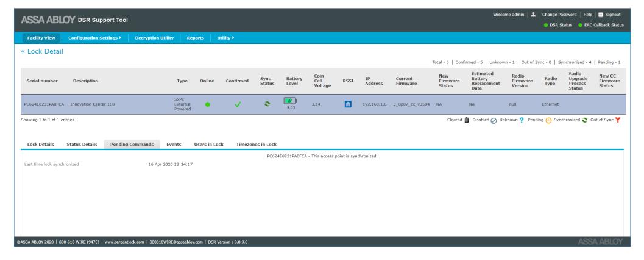Click the Signout icon
Image resolution: width=644 pixels, height=260 pixels.
(x=601, y=15)
